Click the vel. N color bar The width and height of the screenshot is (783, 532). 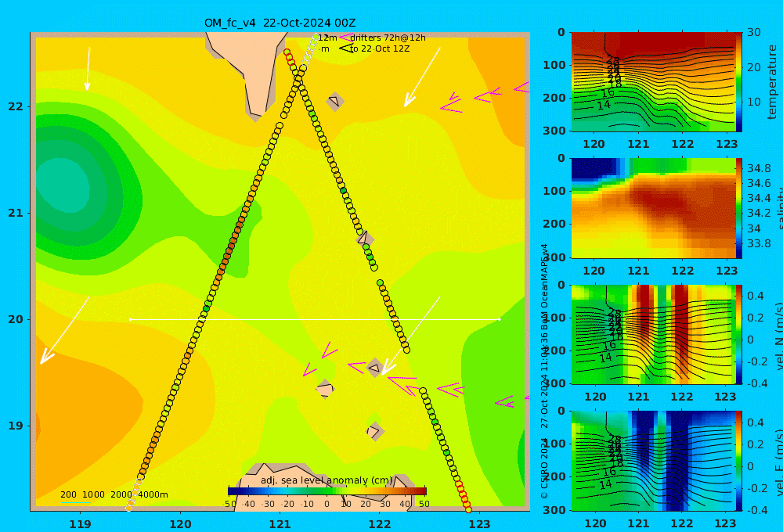739,335
